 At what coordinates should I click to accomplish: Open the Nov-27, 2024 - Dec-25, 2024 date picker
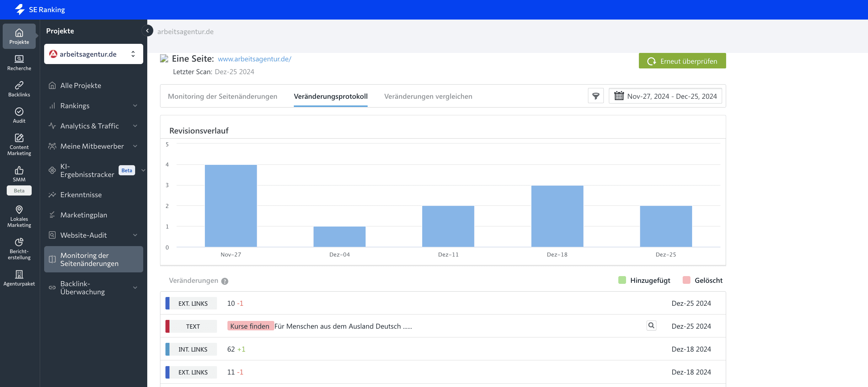(665, 96)
